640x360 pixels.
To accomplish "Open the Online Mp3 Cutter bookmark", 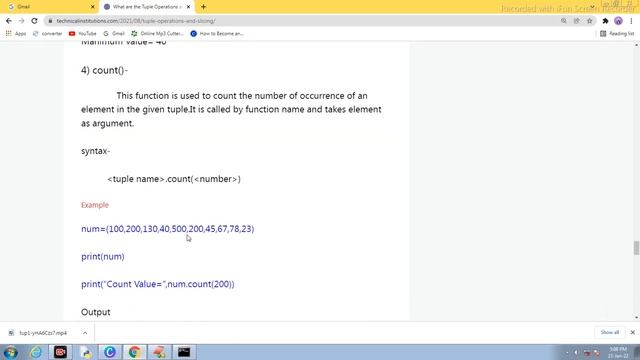I will pos(157,33).
